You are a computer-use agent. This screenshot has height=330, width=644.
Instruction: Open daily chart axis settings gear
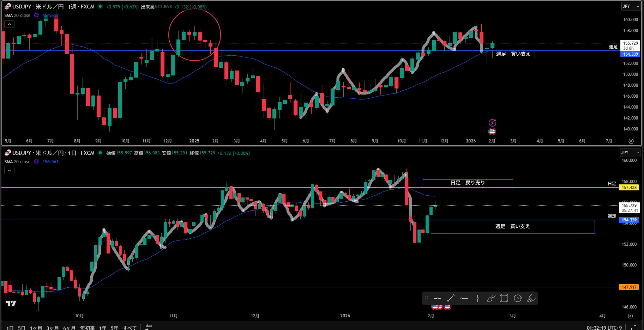(x=630, y=316)
